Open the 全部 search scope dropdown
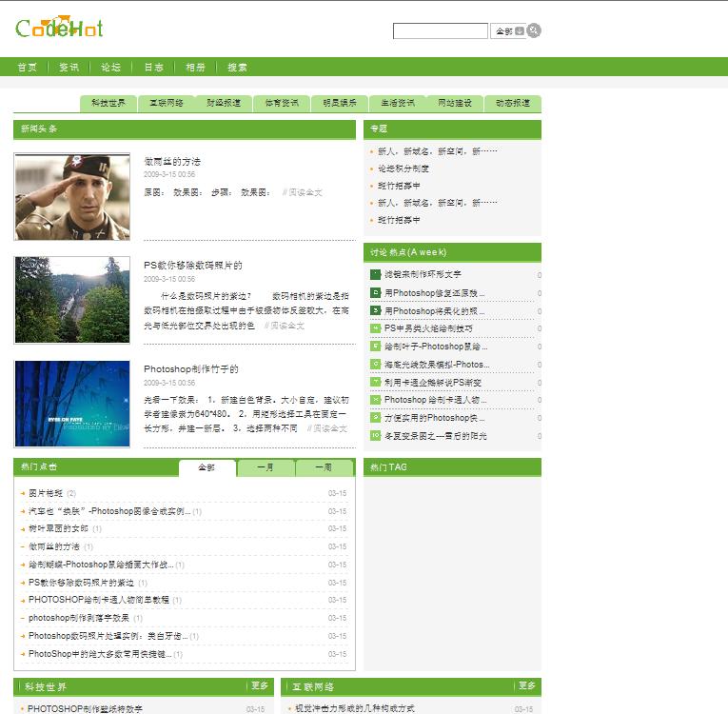 tap(508, 31)
